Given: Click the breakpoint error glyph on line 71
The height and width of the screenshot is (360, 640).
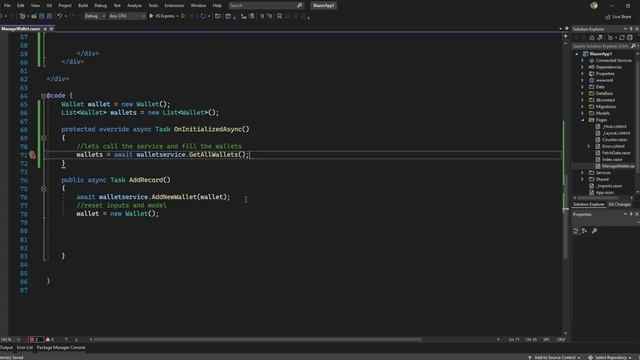Looking at the screenshot, I should (32, 155).
